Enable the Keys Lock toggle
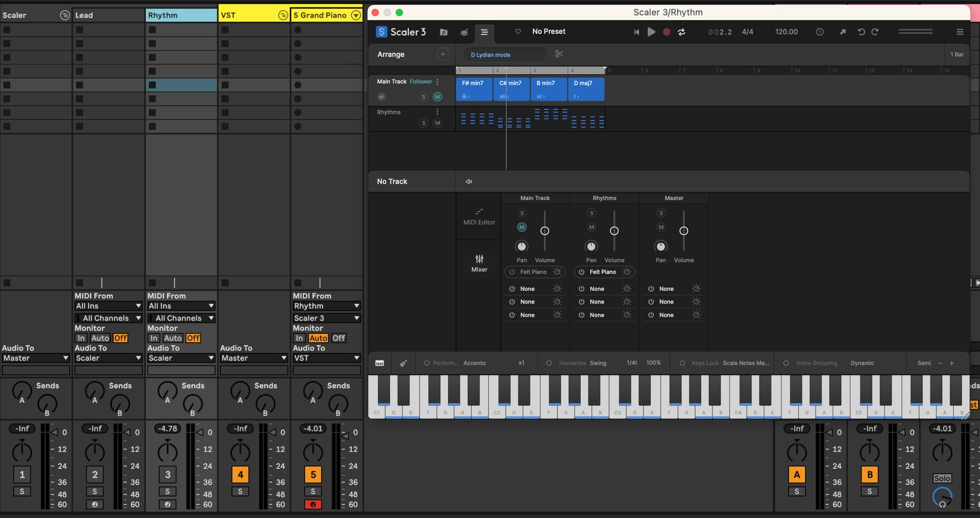 682,363
